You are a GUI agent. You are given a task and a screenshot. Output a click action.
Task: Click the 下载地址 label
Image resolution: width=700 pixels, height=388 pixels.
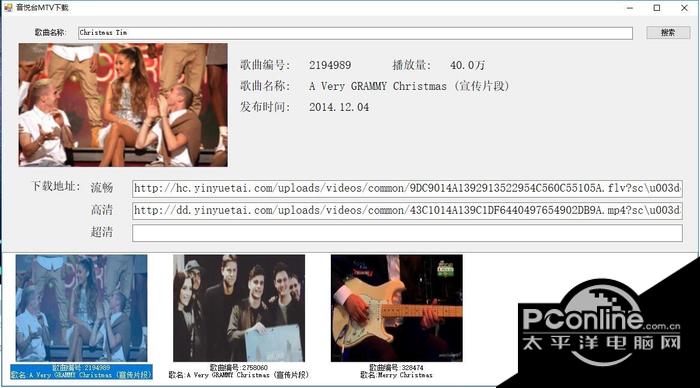[x=56, y=186]
